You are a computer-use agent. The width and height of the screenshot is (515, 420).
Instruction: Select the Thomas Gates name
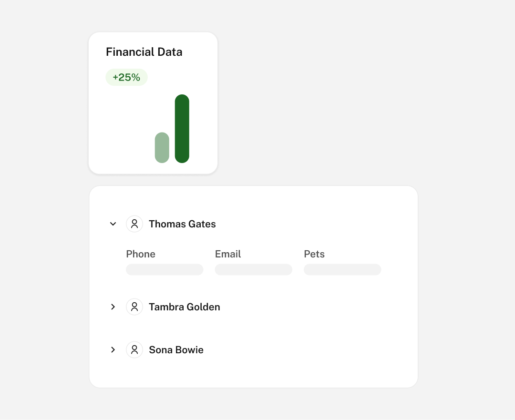click(182, 224)
